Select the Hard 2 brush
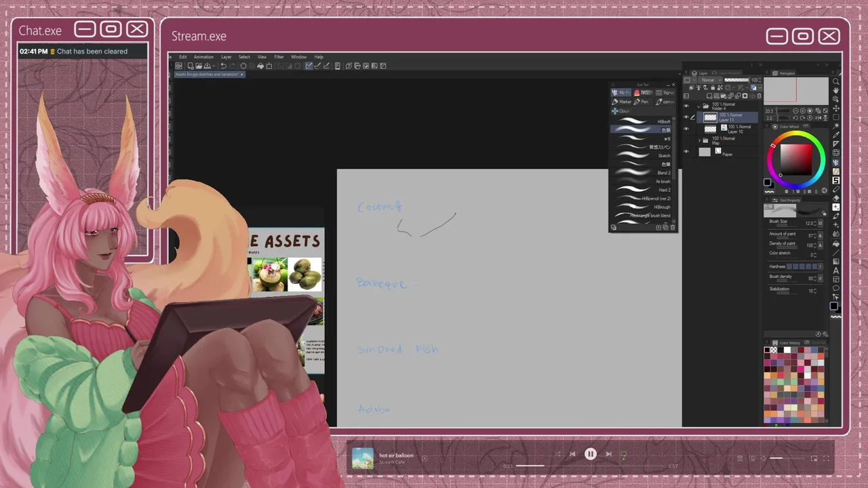Image resolution: width=868 pixels, height=488 pixels. (x=642, y=190)
